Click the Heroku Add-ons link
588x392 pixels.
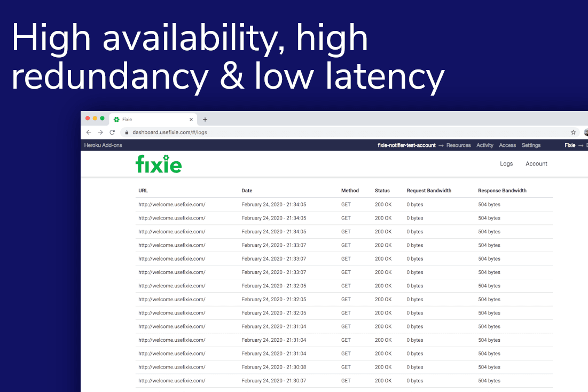[x=103, y=145]
